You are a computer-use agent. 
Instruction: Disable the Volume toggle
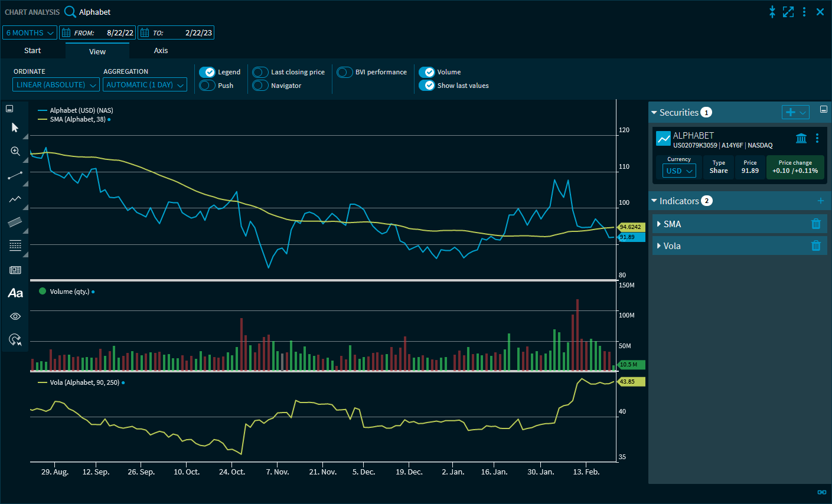pyautogui.click(x=427, y=72)
